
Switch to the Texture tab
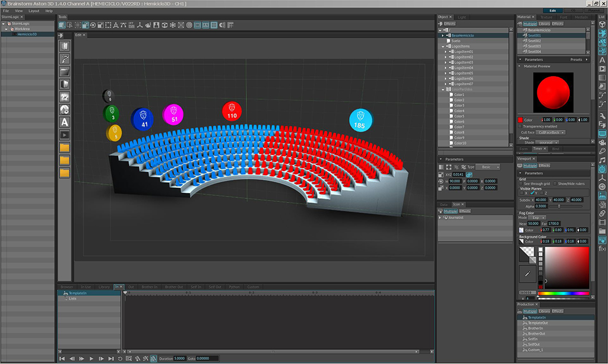546,17
